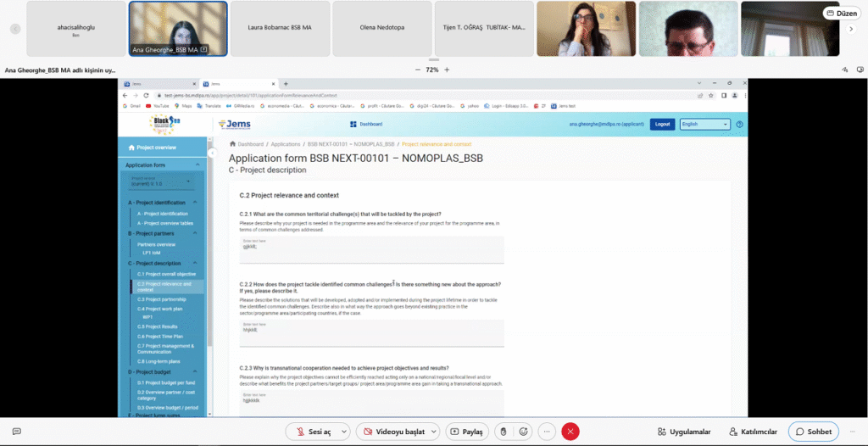Open C.3 Project partnership in sidebar
This screenshot has width=868, height=446.
[x=161, y=299]
